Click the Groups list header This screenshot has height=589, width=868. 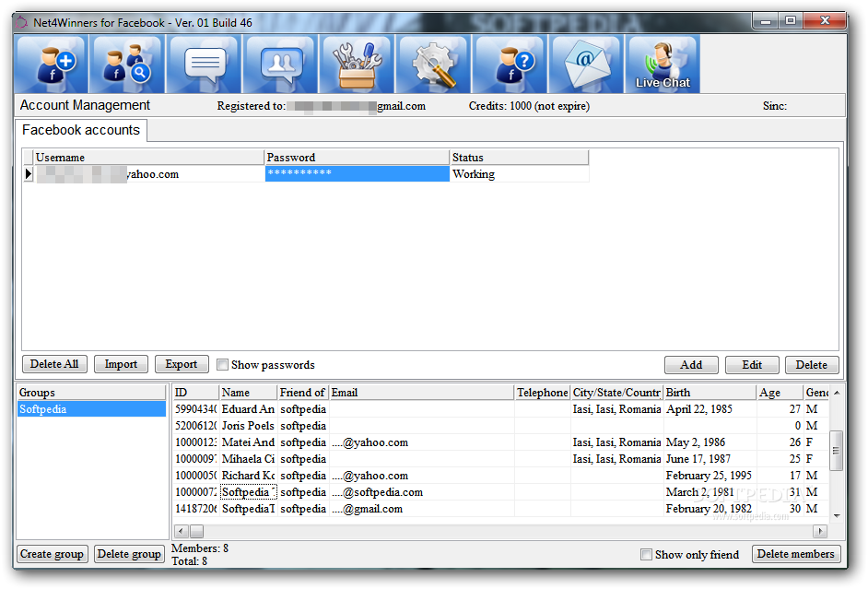point(91,393)
